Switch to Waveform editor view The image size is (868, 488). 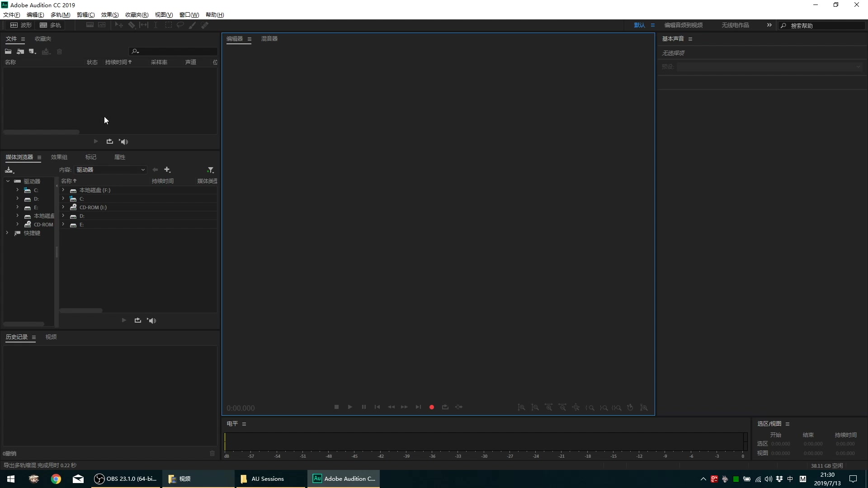click(21, 25)
